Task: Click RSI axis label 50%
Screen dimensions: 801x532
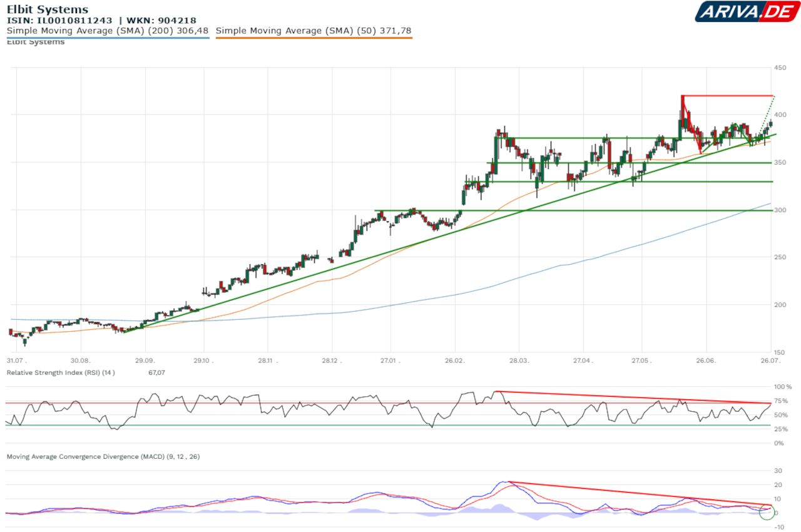Action: (782, 416)
